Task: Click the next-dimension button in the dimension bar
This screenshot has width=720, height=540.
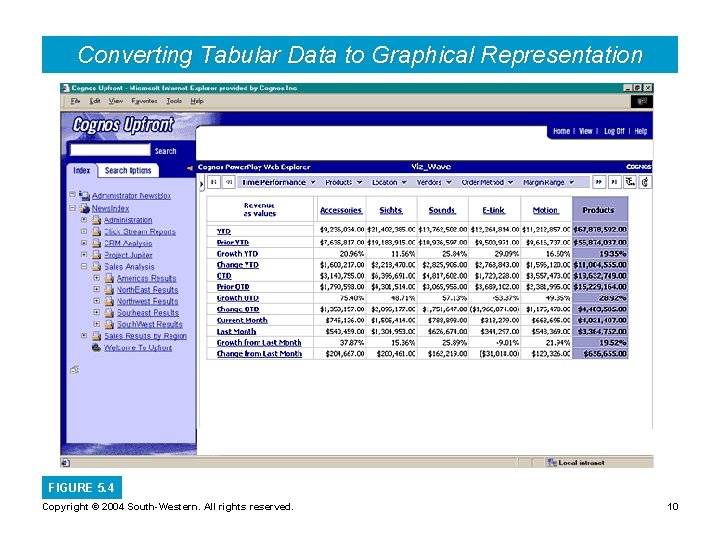Action: [598, 182]
